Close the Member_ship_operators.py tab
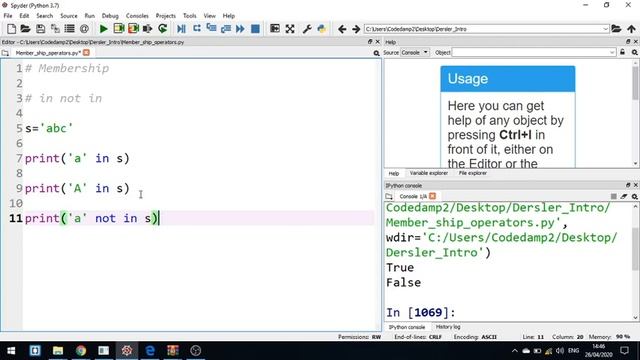Image resolution: width=640 pixels, height=360 pixels. (86, 52)
